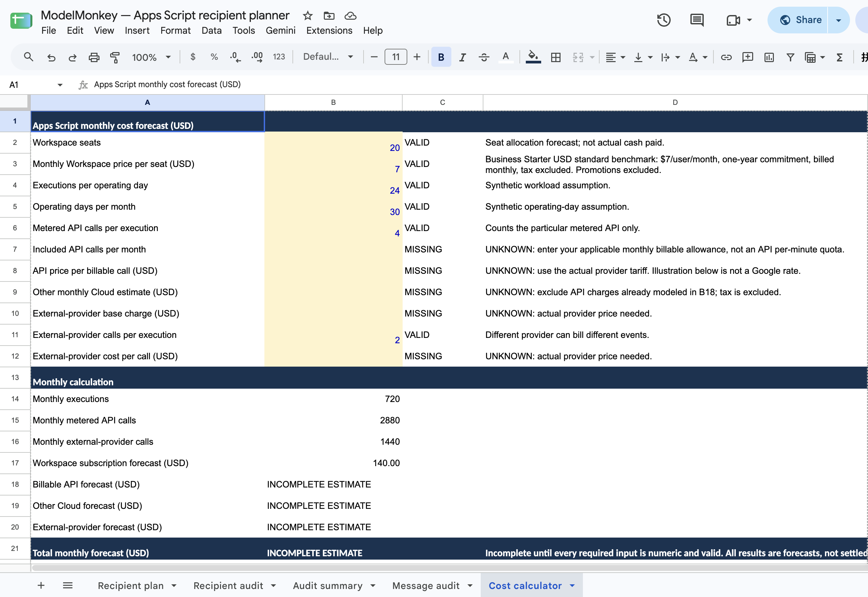
Task: Open the borders tool
Action: [556, 57]
